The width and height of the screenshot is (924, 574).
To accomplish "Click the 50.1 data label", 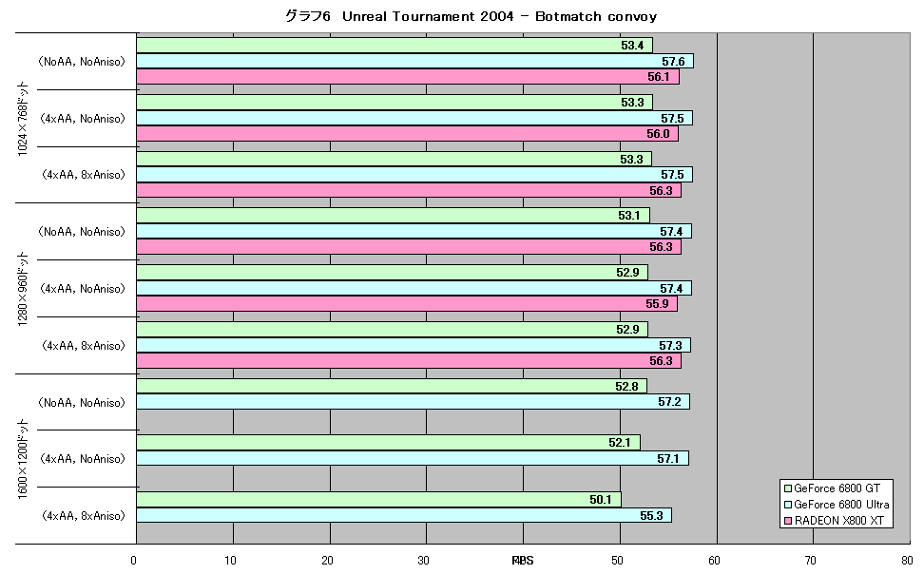I will click(601, 500).
